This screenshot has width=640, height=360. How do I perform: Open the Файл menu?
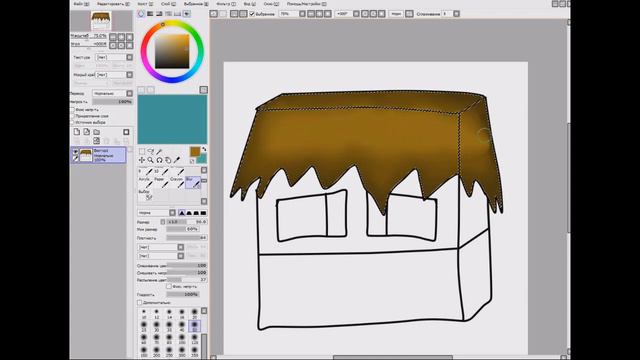click(81, 4)
